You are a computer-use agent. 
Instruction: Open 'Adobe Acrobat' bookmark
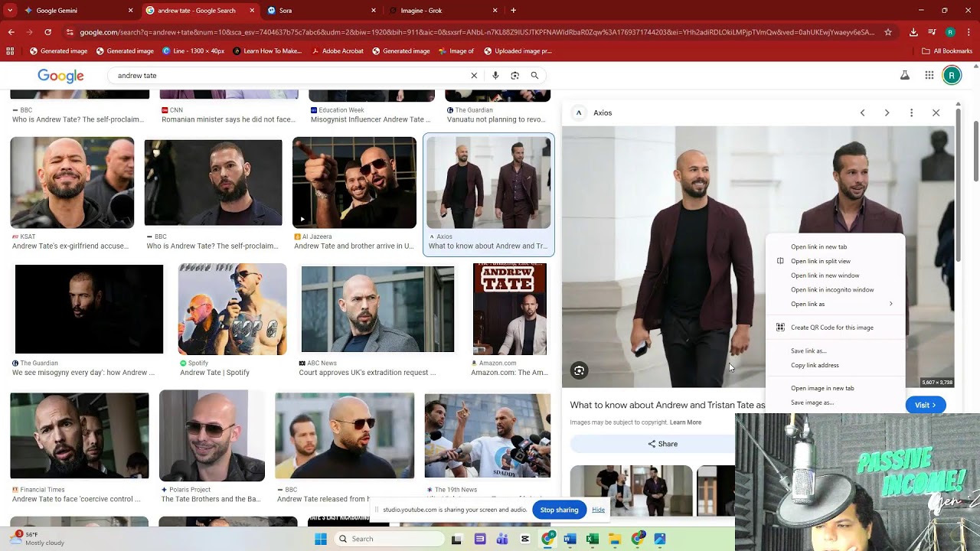click(x=337, y=51)
